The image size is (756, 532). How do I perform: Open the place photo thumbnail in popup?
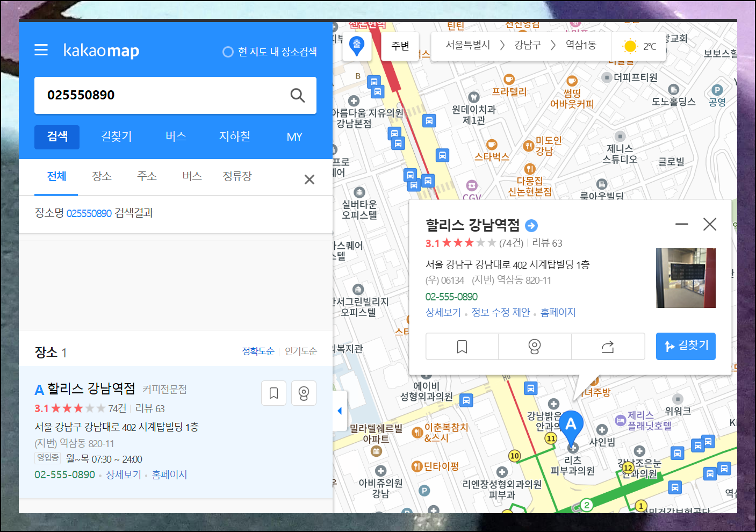(x=686, y=278)
